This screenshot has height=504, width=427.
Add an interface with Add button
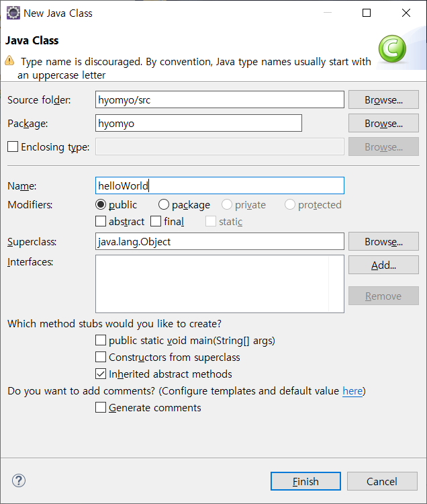coord(383,265)
